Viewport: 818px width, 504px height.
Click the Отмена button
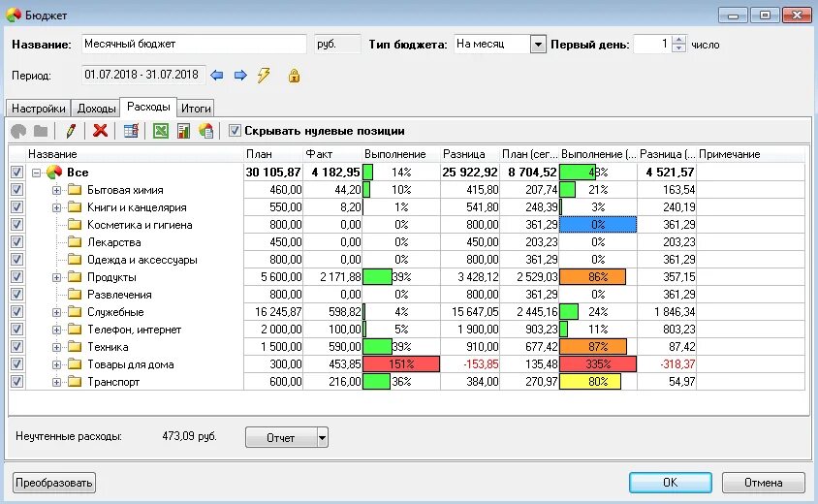[x=763, y=483]
